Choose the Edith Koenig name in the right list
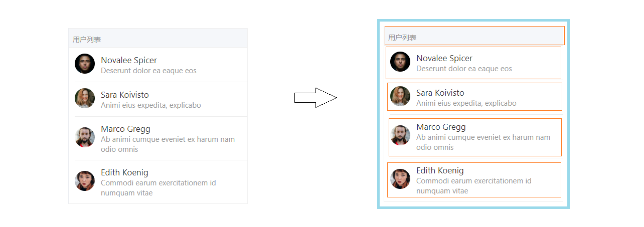The width and height of the screenshot is (644, 227). pyautogui.click(x=440, y=170)
